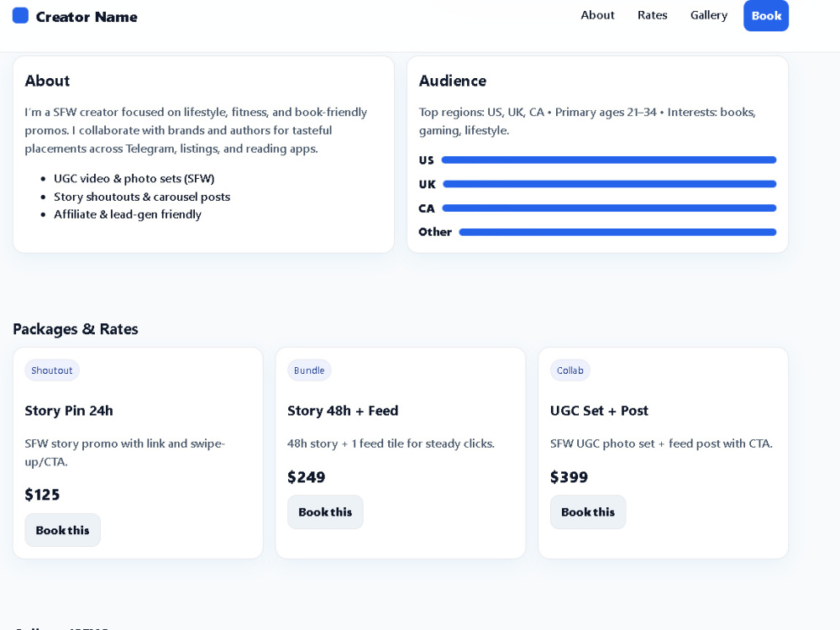Click the blue Book button in header

pos(766,15)
